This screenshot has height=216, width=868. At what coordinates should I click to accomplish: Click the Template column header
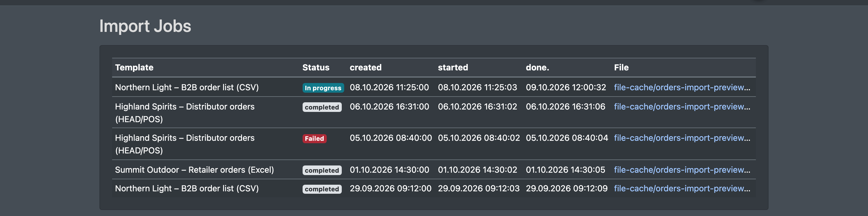click(x=134, y=68)
